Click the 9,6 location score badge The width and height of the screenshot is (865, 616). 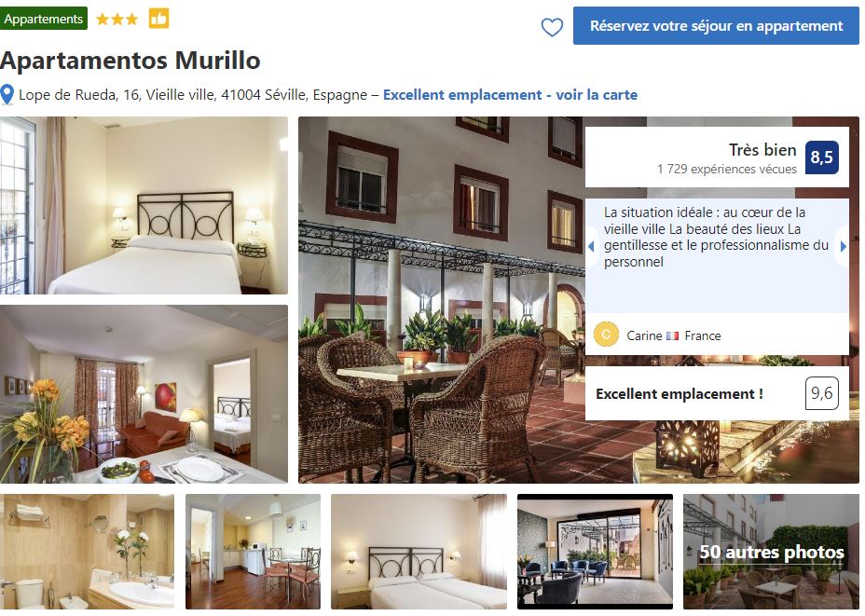coord(821,393)
